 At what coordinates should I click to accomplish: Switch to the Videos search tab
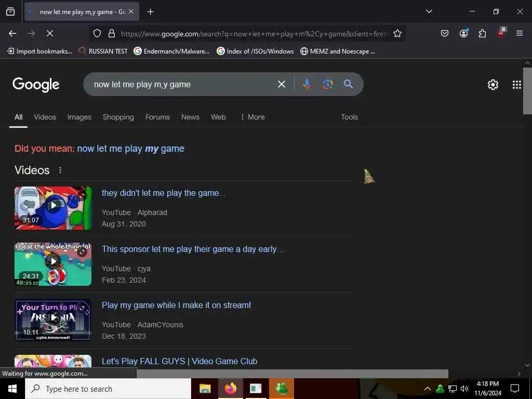click(x=45, y=117)
